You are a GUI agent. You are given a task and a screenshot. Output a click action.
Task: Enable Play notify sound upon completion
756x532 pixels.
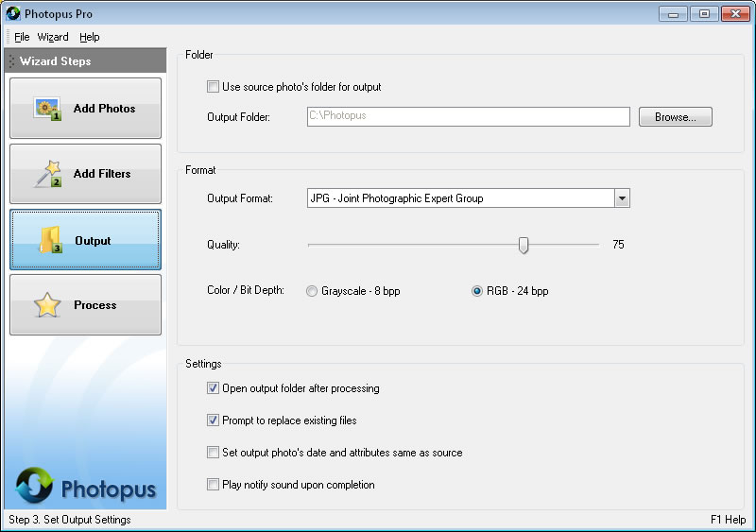tap(213, 485)
